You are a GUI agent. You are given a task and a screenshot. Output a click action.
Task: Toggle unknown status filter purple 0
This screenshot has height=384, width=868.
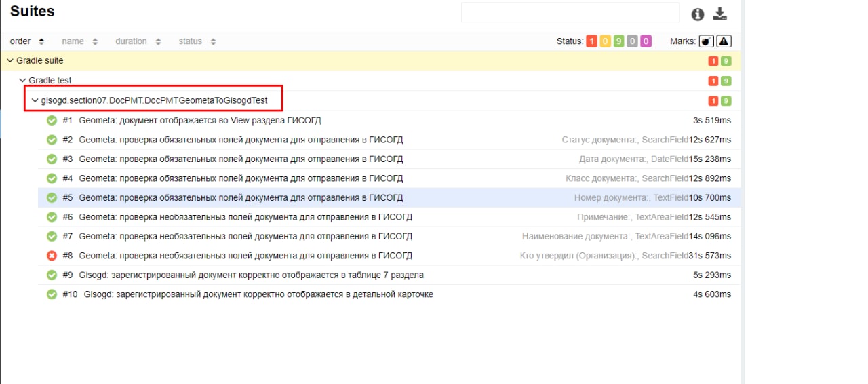tap(646, 41)
